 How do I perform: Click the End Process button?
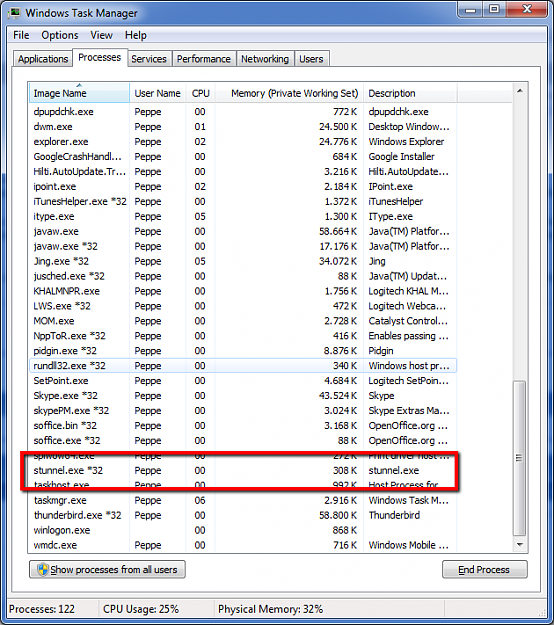tap(484, 570)
